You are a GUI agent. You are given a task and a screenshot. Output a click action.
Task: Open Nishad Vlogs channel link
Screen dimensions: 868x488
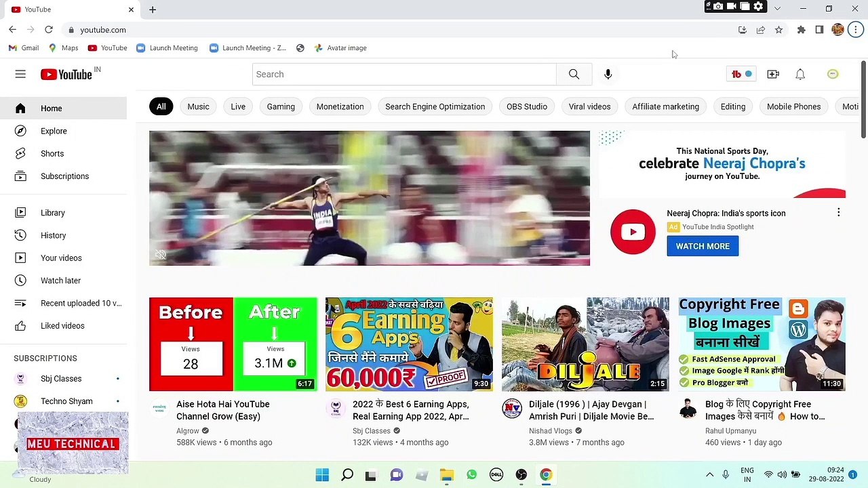(551, 431)
